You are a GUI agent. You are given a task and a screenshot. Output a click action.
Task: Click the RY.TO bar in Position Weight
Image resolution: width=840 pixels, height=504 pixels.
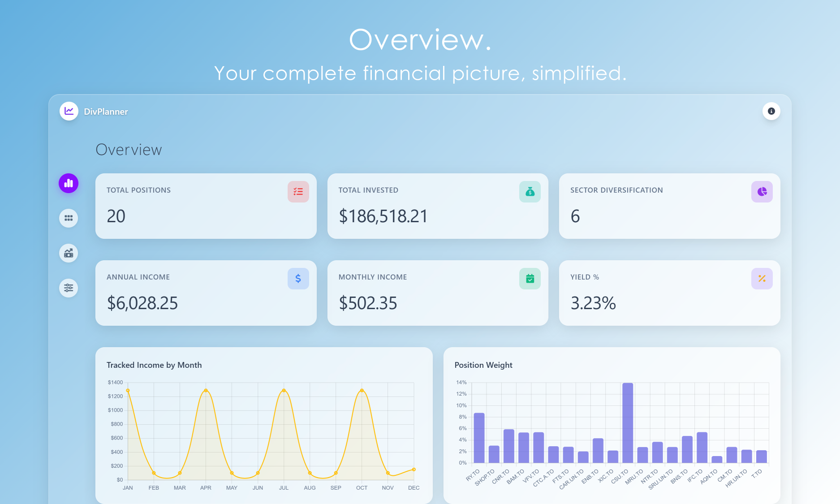[x=479, y=438]
